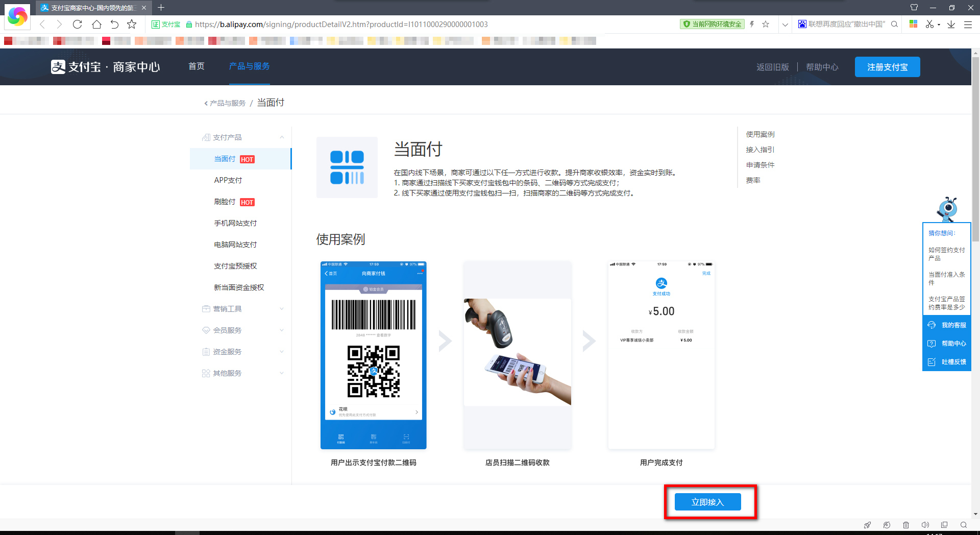
Task: Click the sound speaker icon in status bar
Action: tap(925, 525)
